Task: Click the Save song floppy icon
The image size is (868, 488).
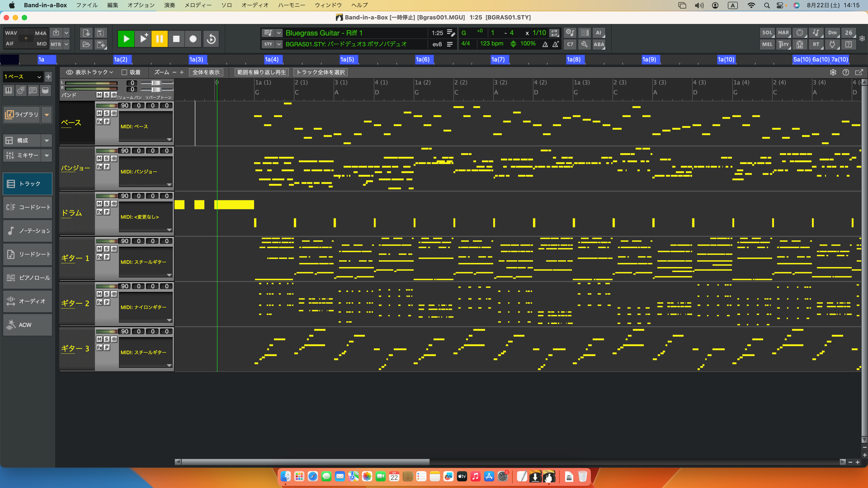Action: tap(100, 33)
